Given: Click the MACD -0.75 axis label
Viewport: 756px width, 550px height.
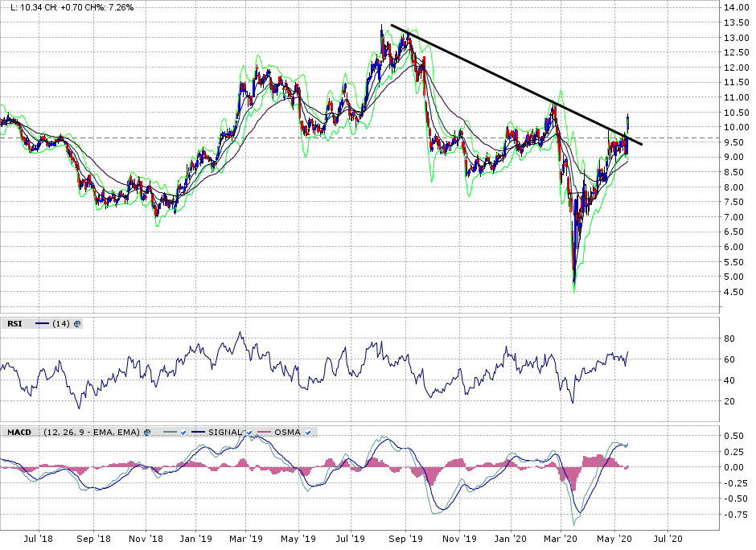Looking at the screenshot, I should pos(736,515).
